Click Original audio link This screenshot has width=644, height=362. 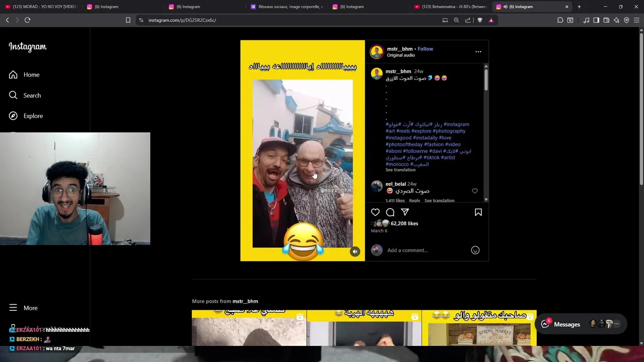pyautogui.click(x=401, y=55)
